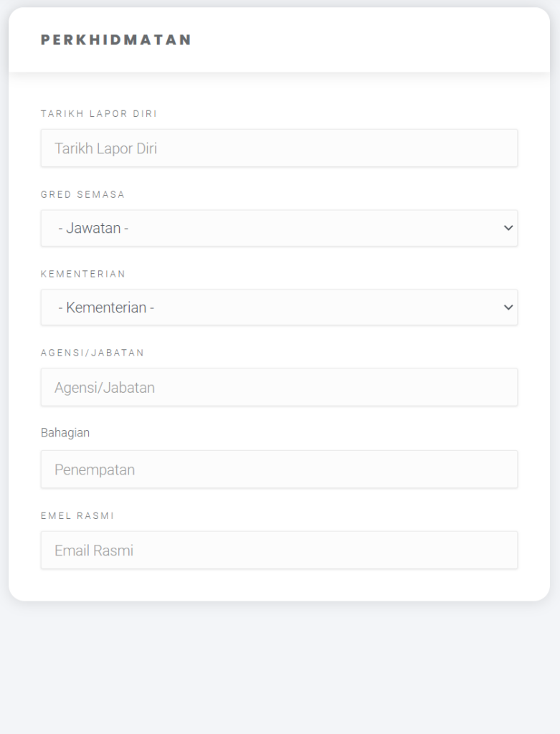Click the white header bar right of PERKHIDMATAN

pos(370,40)
